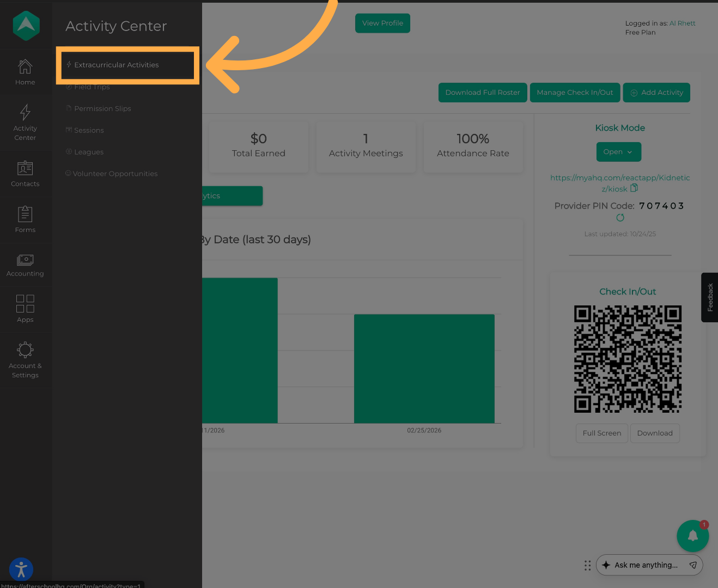The width and height of the screenshot is (718, 588).
Task: Open Account & Settings gear icon
Action: click(25, 350)
